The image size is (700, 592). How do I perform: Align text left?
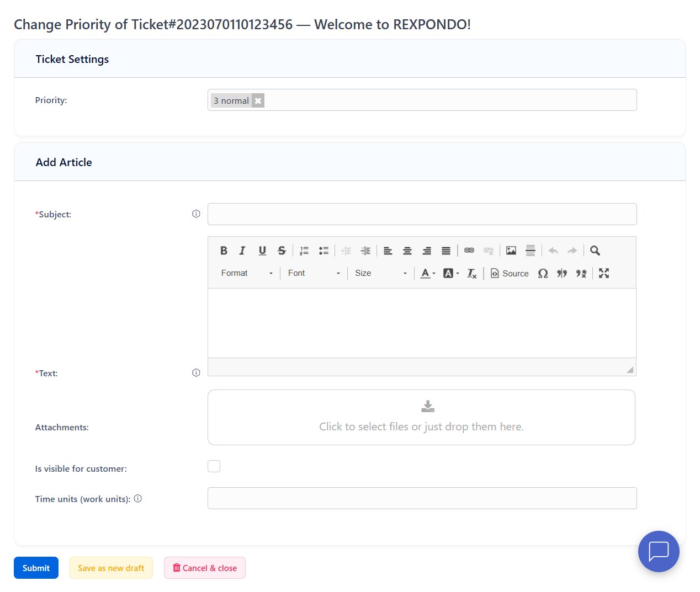point(388,250)
